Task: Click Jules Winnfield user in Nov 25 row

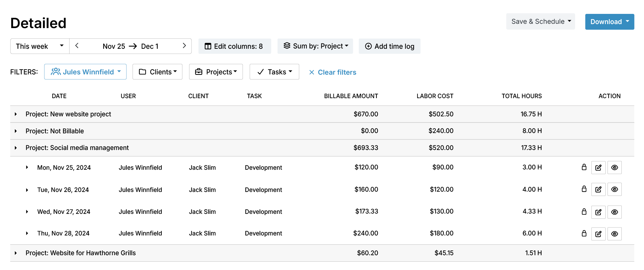Action: tap(140, 168)
